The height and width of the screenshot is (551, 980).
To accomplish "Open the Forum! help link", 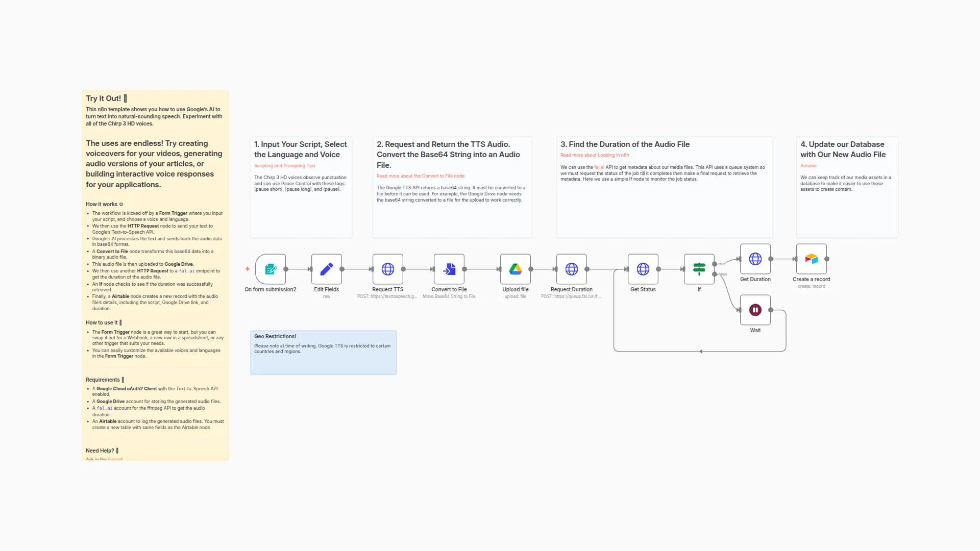I will click(115, 459).
